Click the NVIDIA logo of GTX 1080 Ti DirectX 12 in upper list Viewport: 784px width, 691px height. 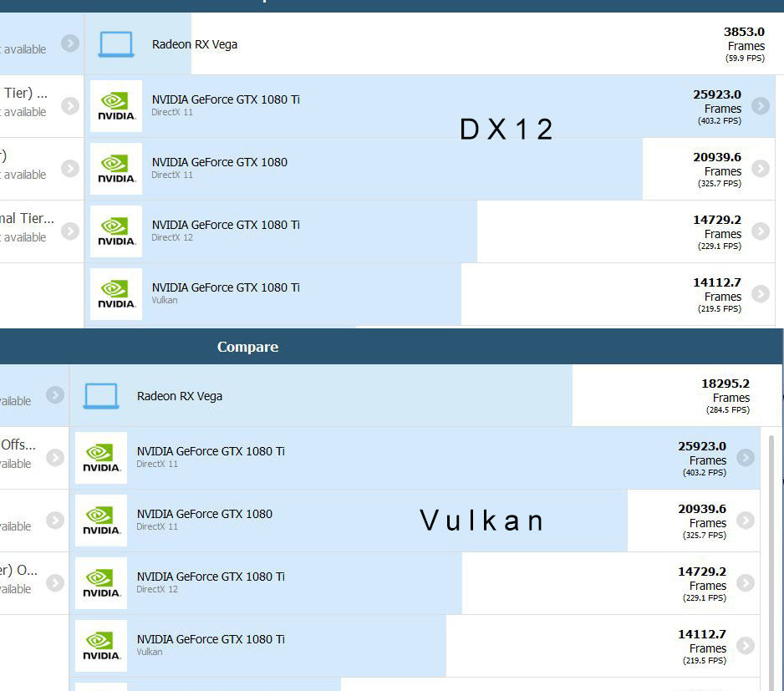116,231
